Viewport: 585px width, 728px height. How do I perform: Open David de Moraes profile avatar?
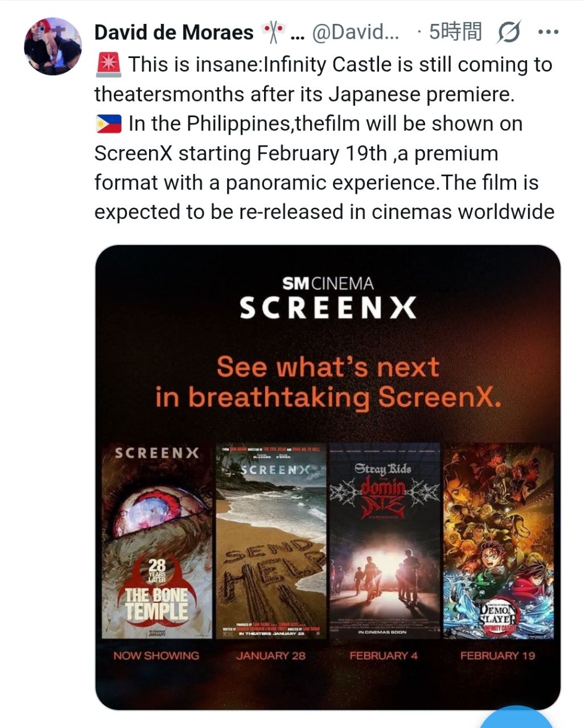click(53, 47)
